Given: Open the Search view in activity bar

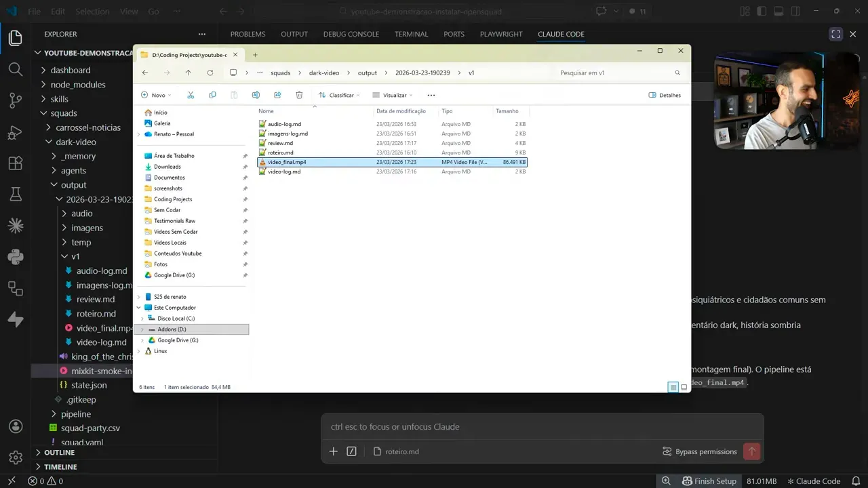Looking at the screenshot, I should coord(15,69).
